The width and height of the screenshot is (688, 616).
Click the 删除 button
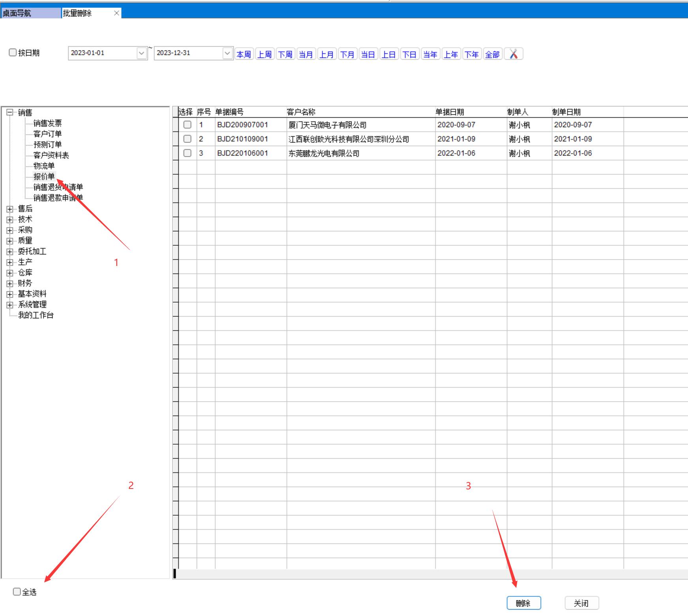pos(523,603)
